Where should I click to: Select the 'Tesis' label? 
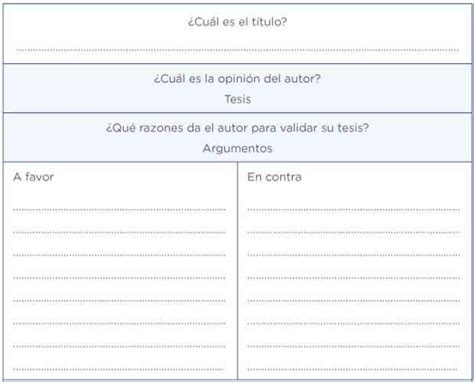(x=238, y=99)
